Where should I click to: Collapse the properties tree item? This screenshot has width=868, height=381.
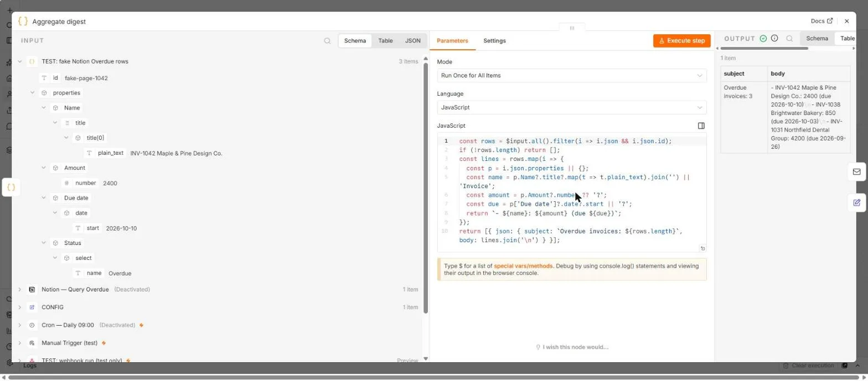[32, 93]
